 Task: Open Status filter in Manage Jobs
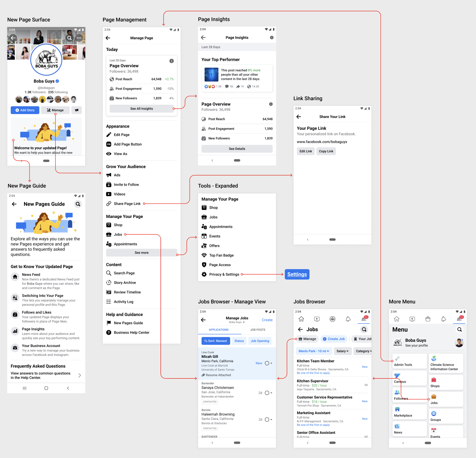coord(239,341)
